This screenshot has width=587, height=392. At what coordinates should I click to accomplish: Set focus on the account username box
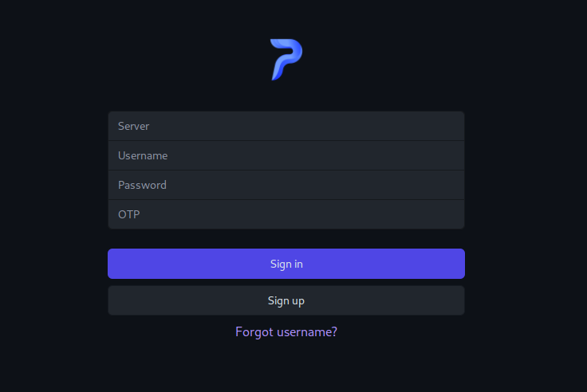pos(286,155)
